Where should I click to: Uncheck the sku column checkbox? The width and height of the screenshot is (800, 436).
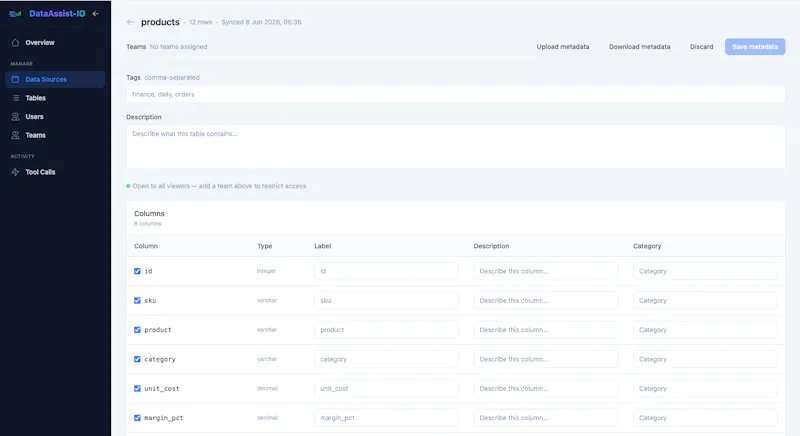137,301
